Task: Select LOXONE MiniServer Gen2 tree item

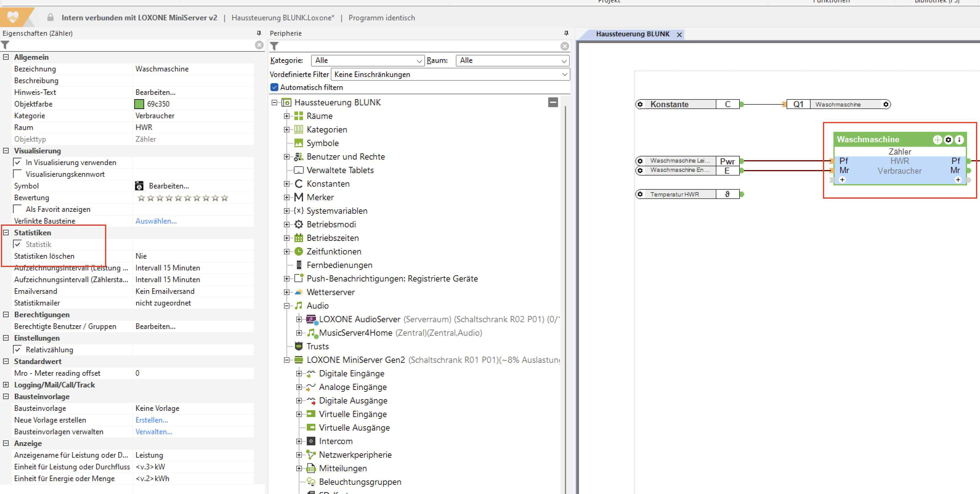Action: (x=356, y=360)
